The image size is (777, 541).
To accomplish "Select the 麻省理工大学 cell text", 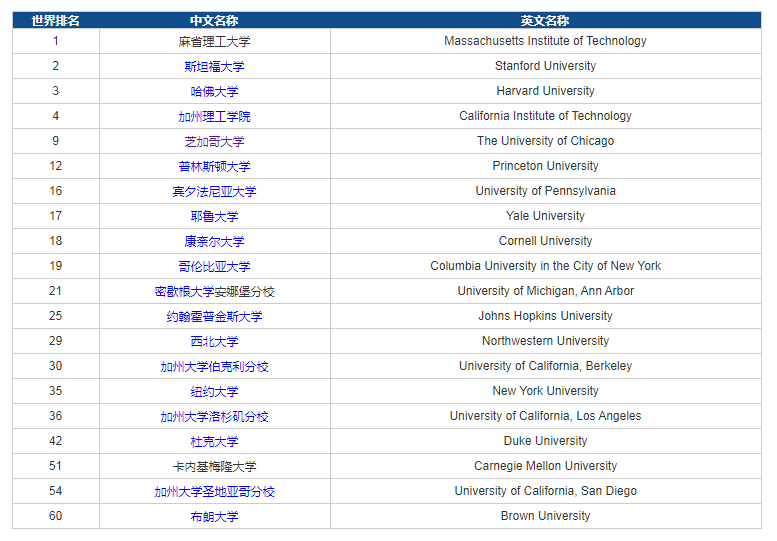I will [x=214, y=42].
